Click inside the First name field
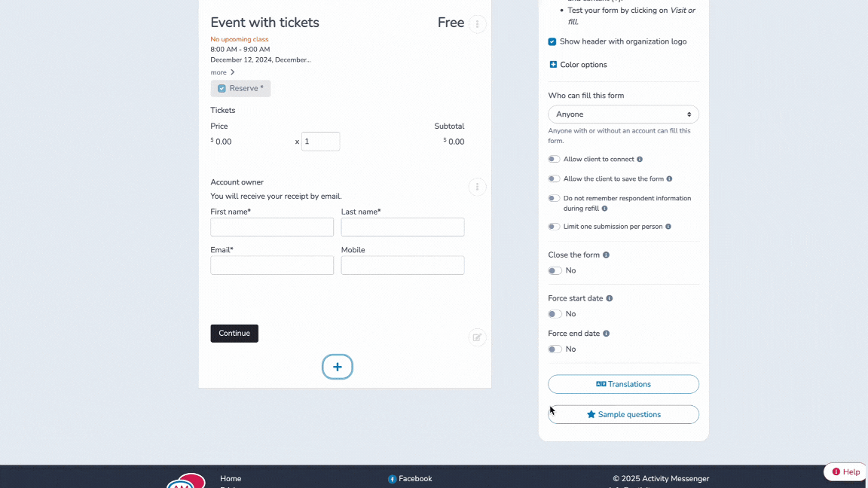Viewport: 868px width, 488px height. coord(271,227)
